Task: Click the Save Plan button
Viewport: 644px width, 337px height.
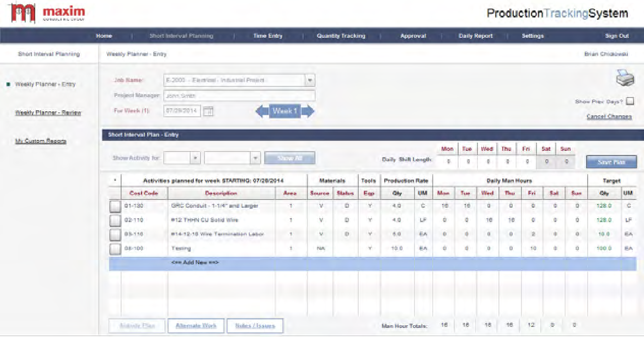Action: pos(611,162)
